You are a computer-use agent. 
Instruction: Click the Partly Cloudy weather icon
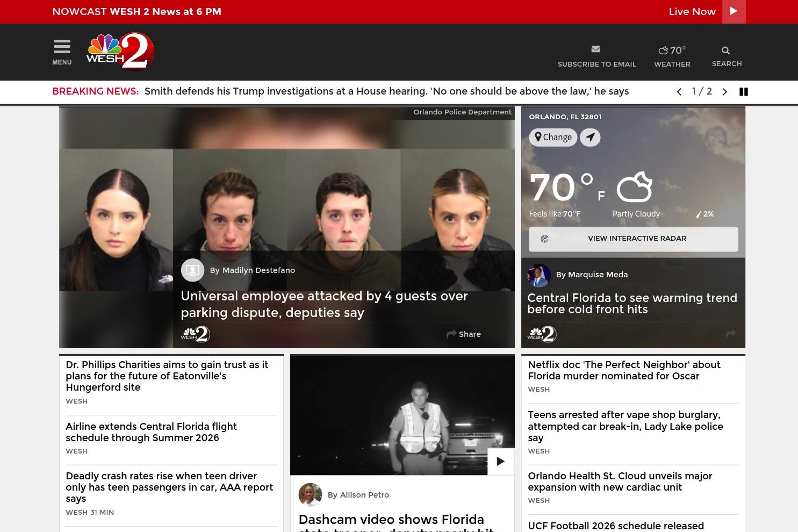(x=634, y=187)
